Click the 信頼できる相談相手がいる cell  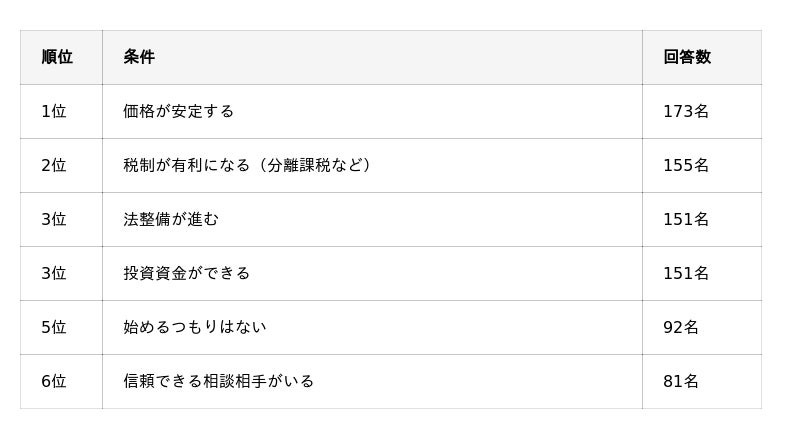[x=218, y=381]
